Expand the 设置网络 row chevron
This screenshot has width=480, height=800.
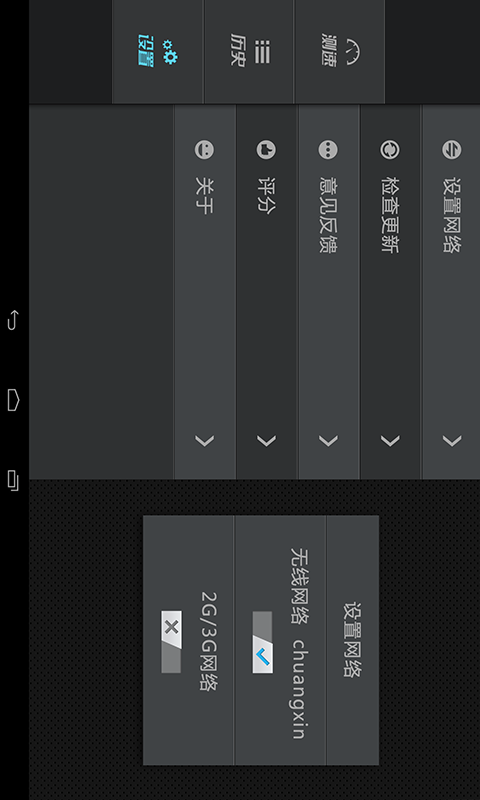pos(451,441)
